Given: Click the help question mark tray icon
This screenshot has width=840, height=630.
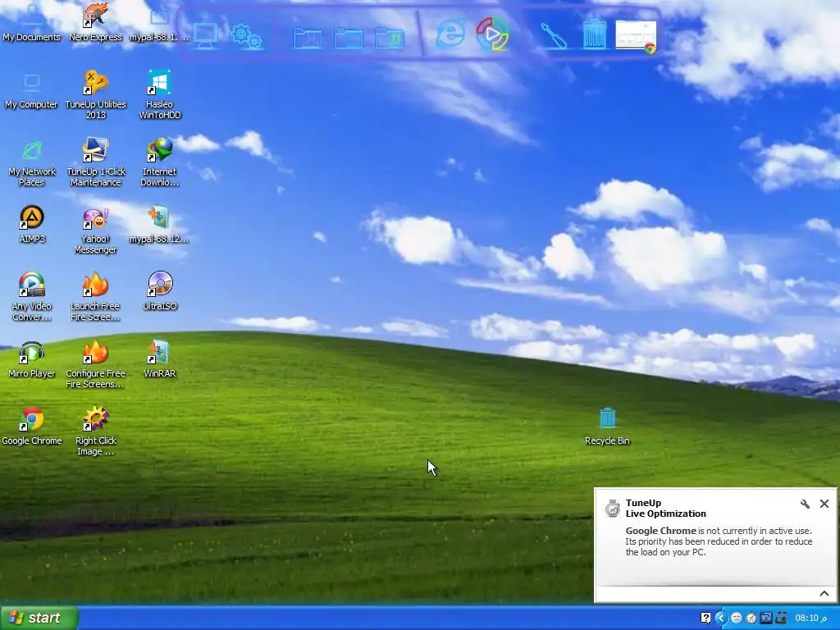Looking at the screenshot, I should tap(705, 618).
